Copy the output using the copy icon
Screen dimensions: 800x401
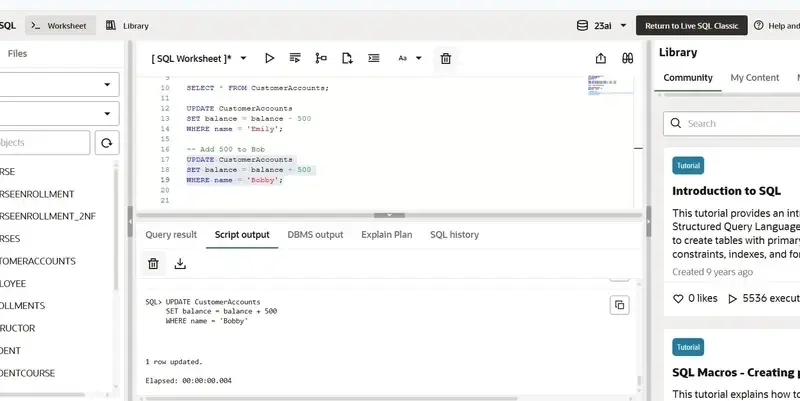[619, 305]
